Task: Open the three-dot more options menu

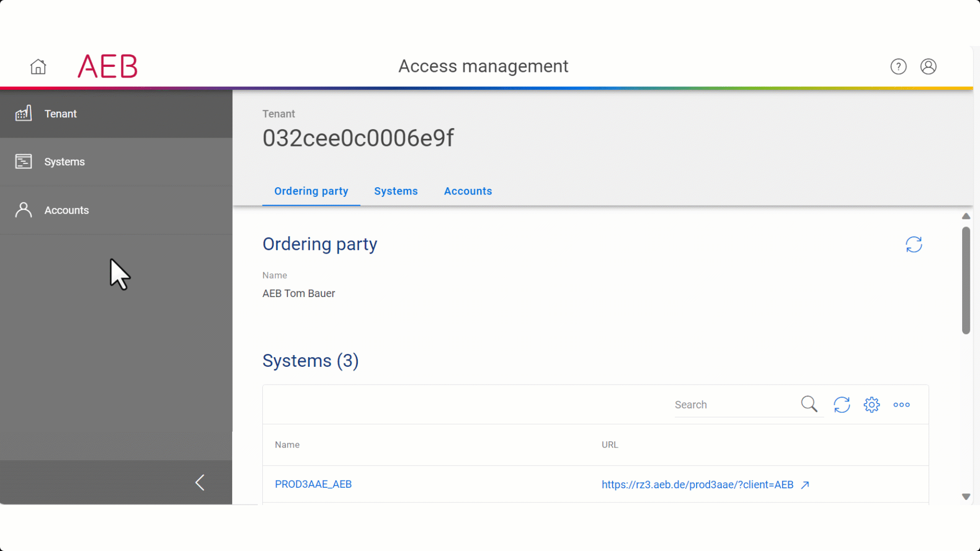Action: [x=901, y=405]
